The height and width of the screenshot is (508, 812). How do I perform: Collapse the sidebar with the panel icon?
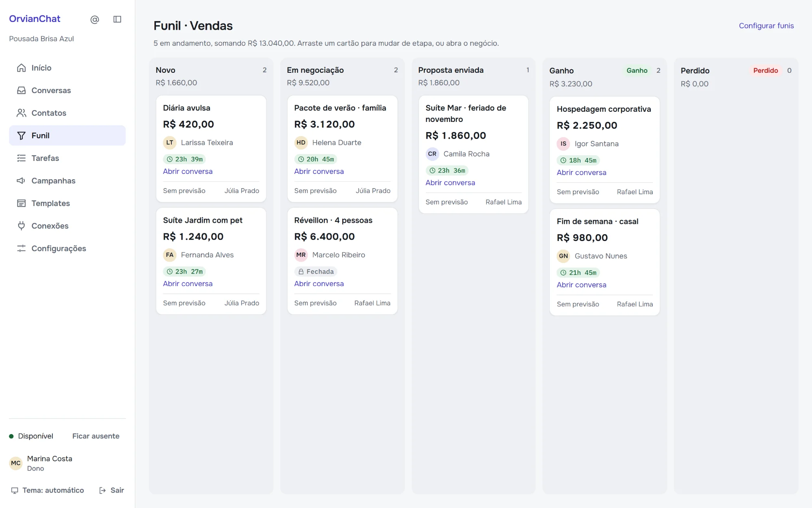117,20
